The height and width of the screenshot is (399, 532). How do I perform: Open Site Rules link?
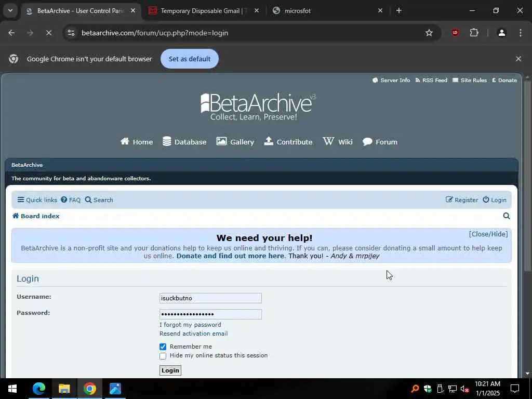470,81
